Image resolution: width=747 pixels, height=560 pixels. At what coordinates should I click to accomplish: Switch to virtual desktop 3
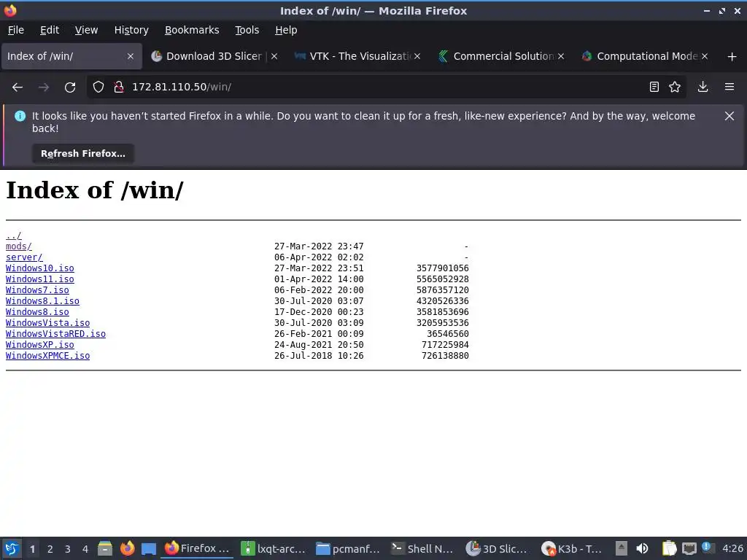coord(68,549)
